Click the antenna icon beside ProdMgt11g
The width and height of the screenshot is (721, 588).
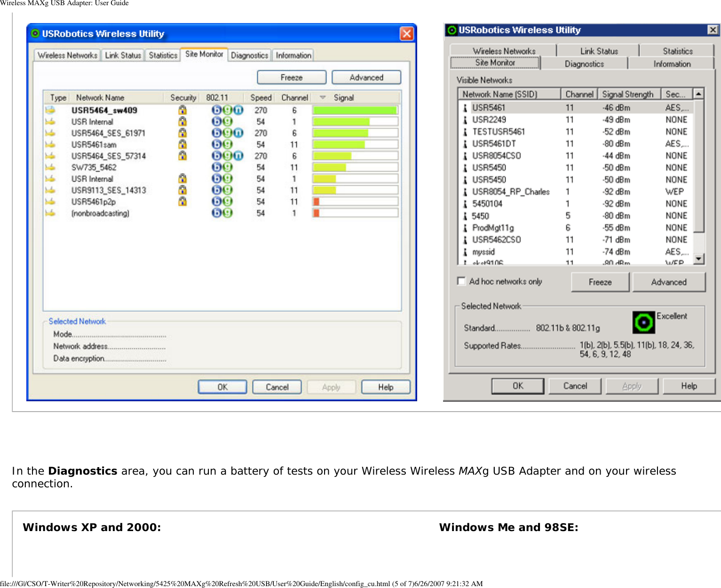(x=465, y=228)
